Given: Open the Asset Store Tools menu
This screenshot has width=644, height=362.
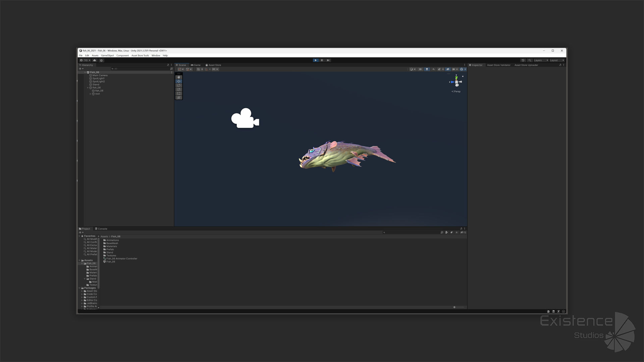Looking at the screenshot, I should click(140, 56).
